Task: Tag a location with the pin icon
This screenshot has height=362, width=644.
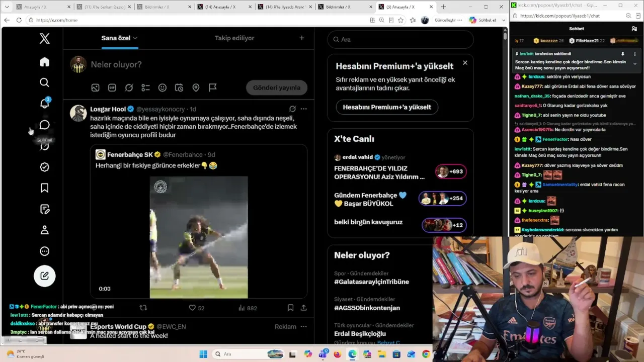Action: click(x=196, y=87)
